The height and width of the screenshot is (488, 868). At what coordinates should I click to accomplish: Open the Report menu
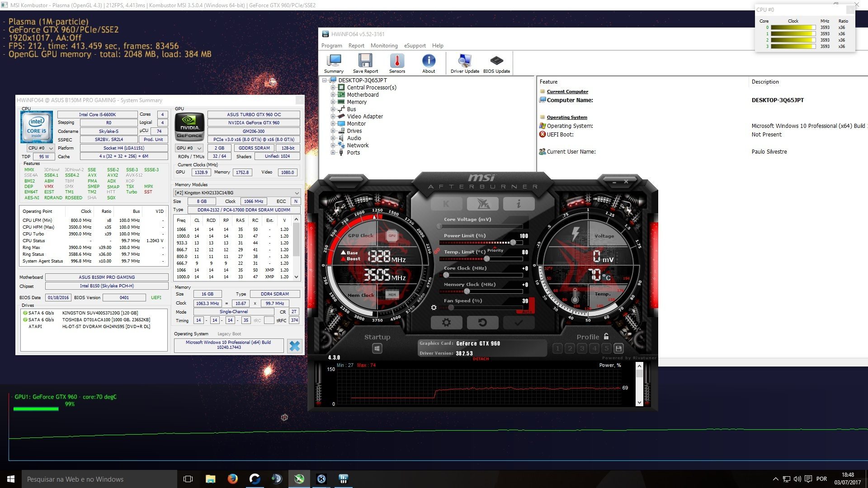[x=356, y=46]
